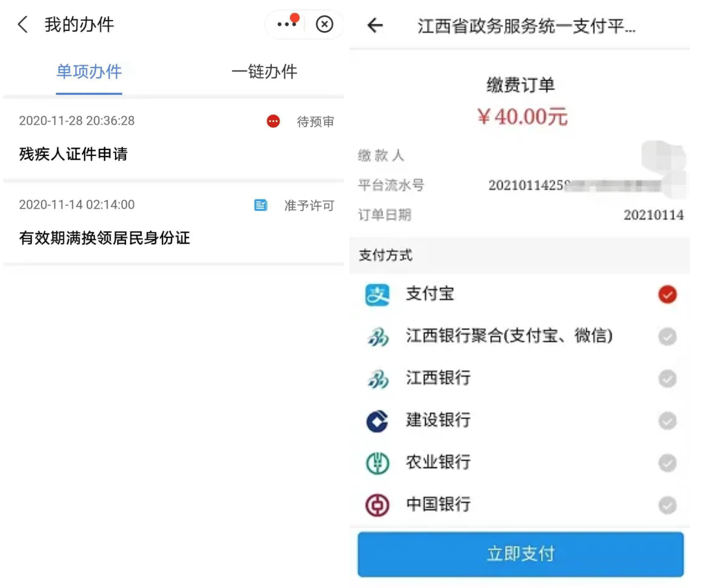Go back from the payment platform page

point(375,25)
